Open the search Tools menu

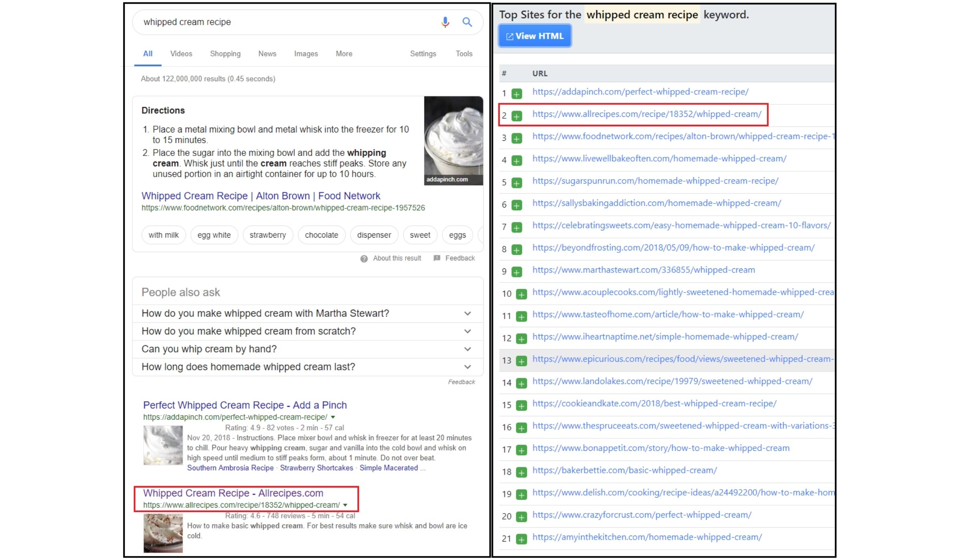464,54
